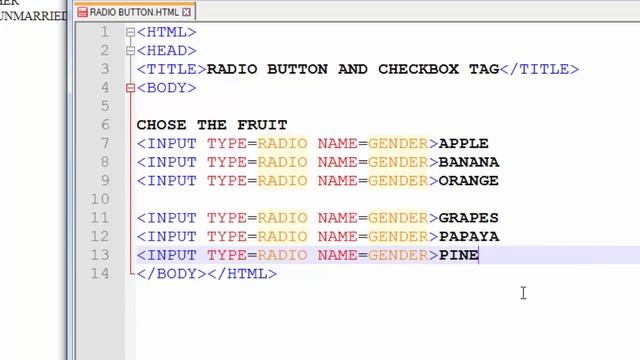Click the RADIO value on the APPLE line
The width and height of the screenshot is (640, 360).
[282, 144]
